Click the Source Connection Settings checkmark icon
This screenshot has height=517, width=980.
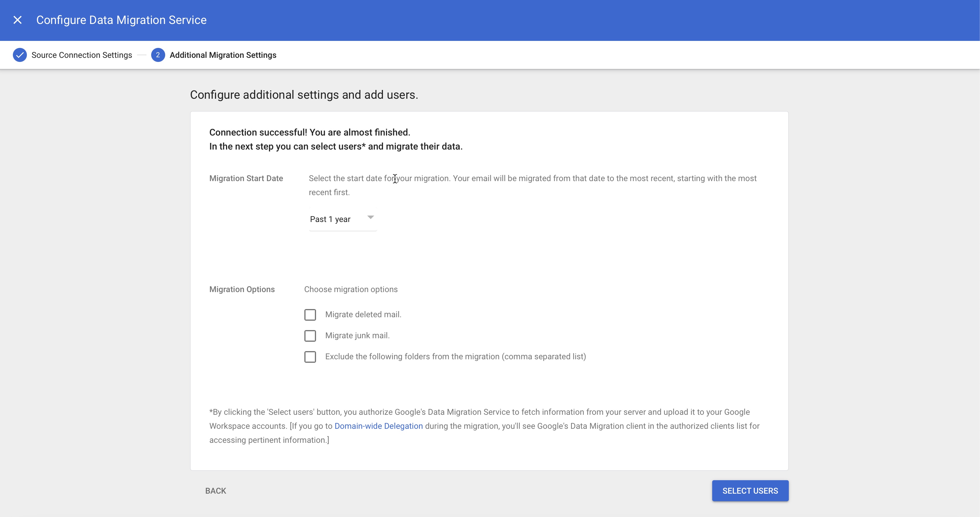tap(18, 54)
